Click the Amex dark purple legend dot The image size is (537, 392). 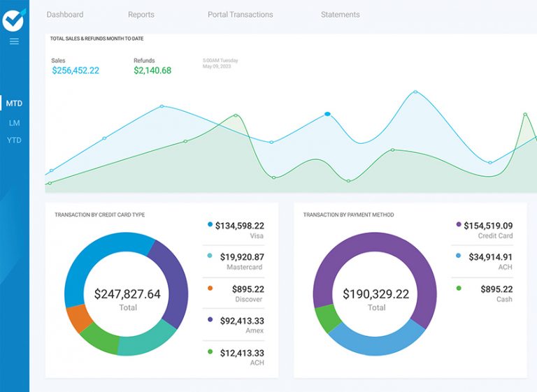click(210, 320)
